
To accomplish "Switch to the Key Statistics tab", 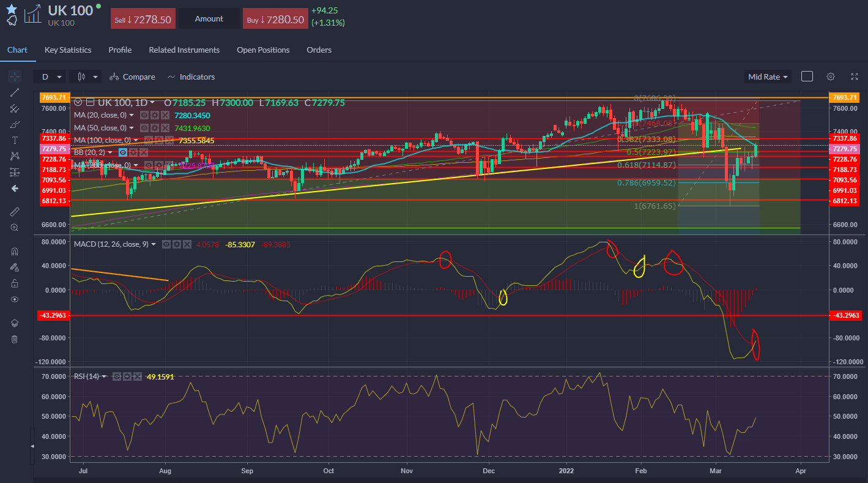I will tap(67, 50).
